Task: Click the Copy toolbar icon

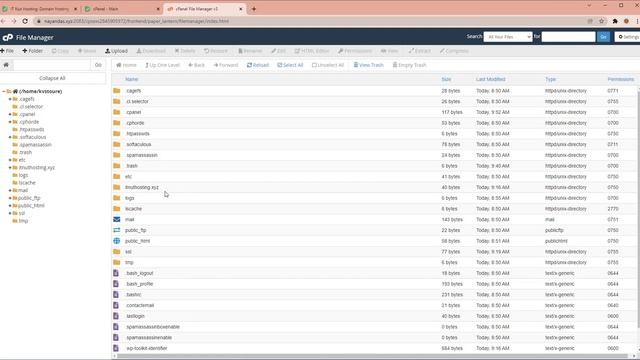Action: point(60,51)
